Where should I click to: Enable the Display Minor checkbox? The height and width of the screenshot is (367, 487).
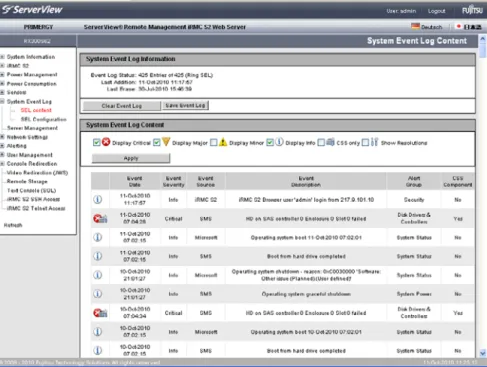point(214,143)
